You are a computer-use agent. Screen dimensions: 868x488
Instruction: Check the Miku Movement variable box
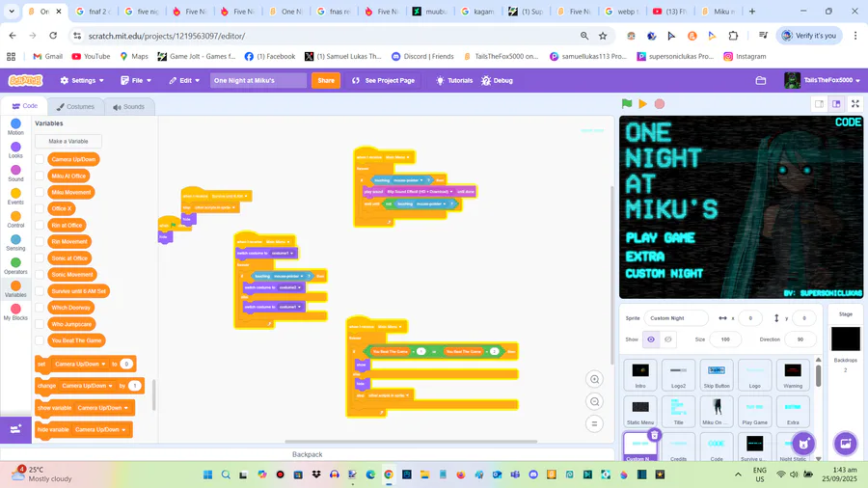(x=40, y=193)
